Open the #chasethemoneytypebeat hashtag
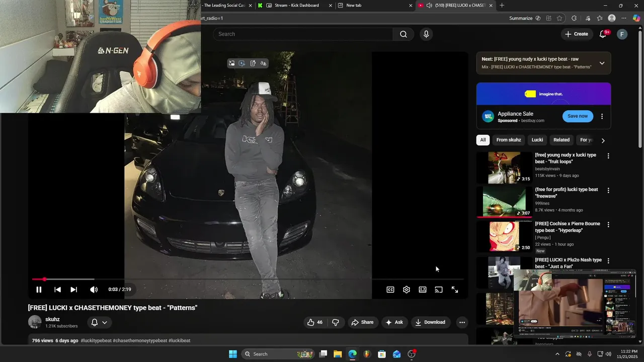Image resolution: width=644 pixels, height=362 pixels. 140,340
